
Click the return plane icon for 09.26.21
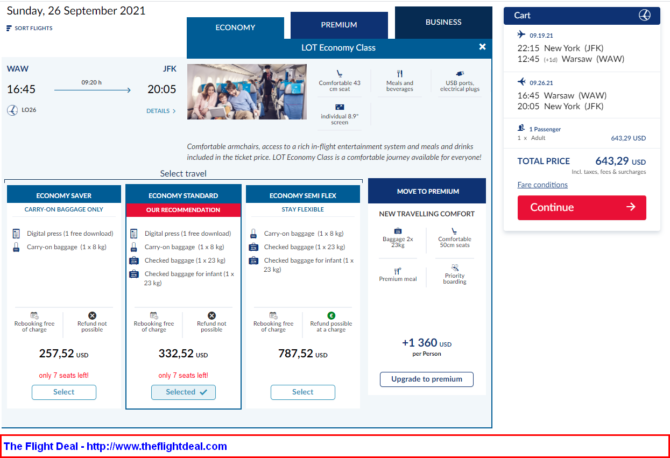pos(521,82)
